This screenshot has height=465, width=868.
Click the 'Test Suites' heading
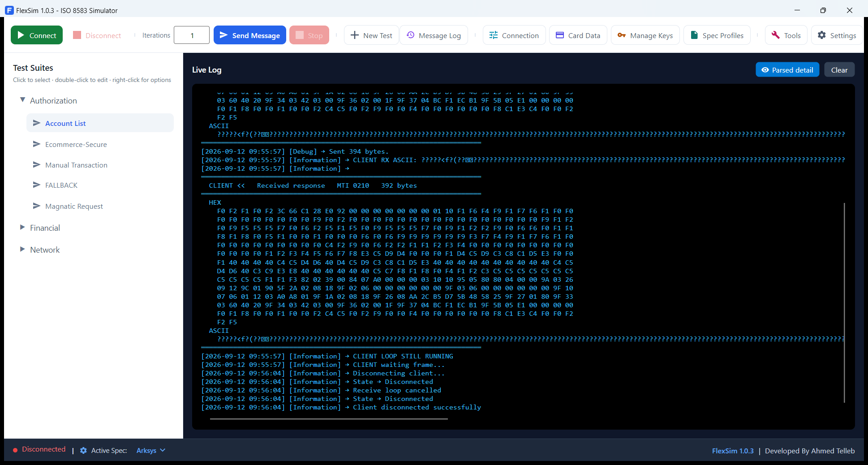[x=33, y=68]
